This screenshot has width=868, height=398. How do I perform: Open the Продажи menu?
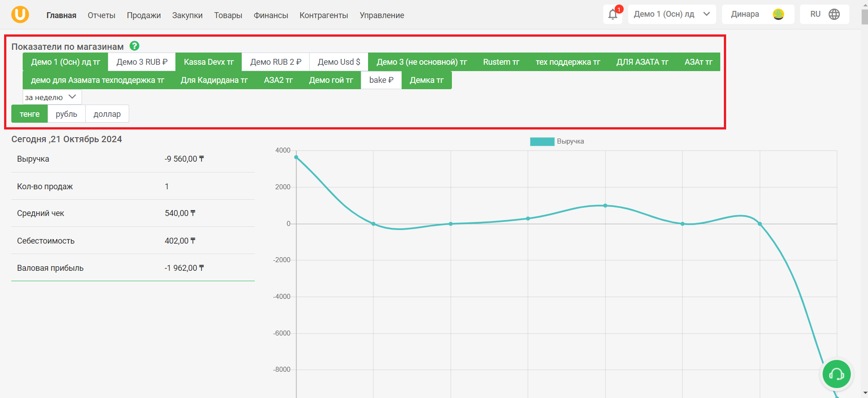click(144, 15)
